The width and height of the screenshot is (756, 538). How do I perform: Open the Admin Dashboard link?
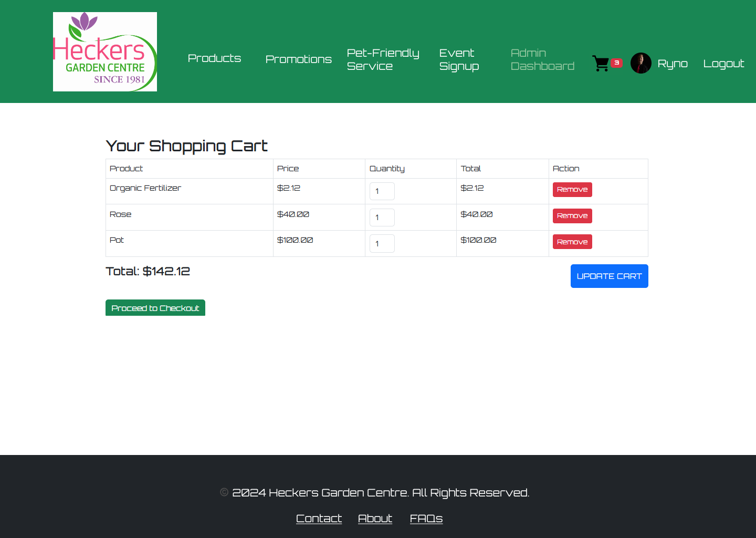point(542,59)
